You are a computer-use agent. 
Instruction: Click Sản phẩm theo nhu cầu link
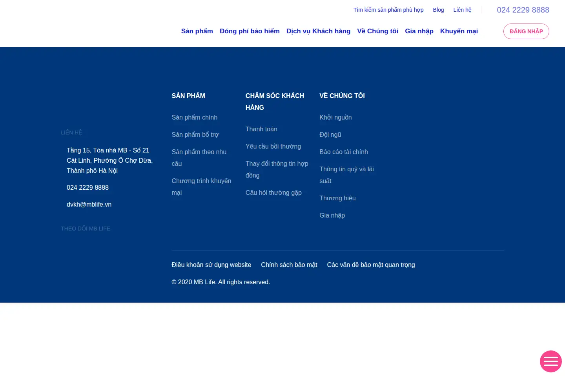199,158
